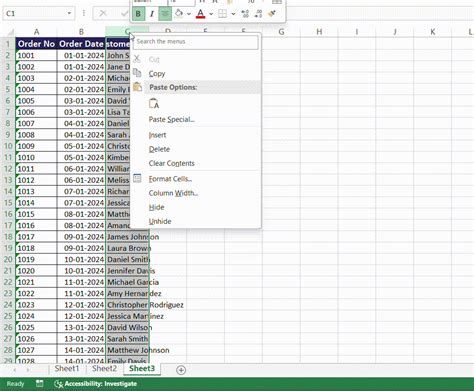Viewport: 474px width, 391px height.
Task: Click the Order No header cell
Action: pyautogui.click(x=36, y=44)
